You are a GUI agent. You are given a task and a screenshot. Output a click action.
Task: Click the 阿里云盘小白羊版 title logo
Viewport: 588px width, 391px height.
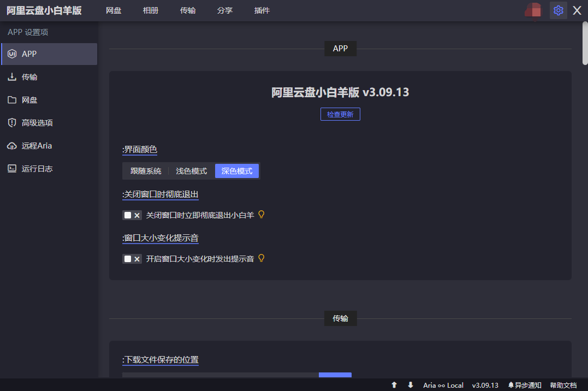(44, 10)
